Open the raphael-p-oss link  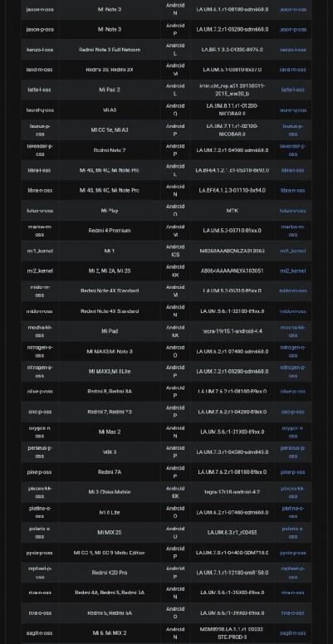[x=292, y=573]
